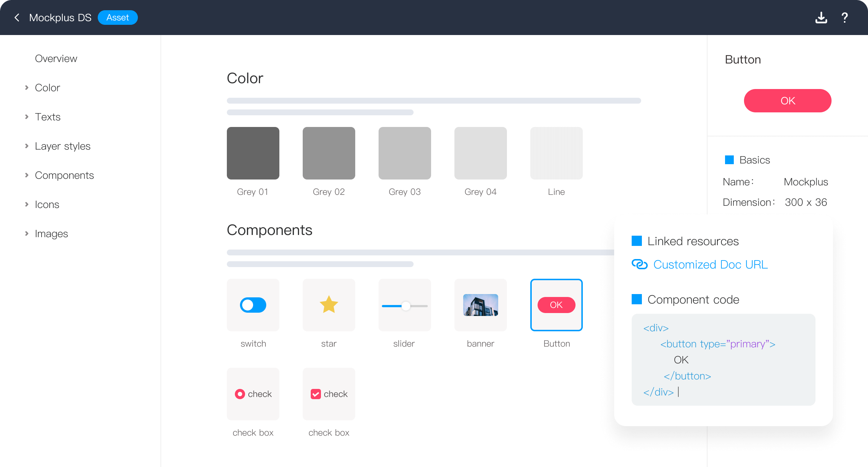Click the chain link icon beside Customized Doc URL

click(639, 264)
